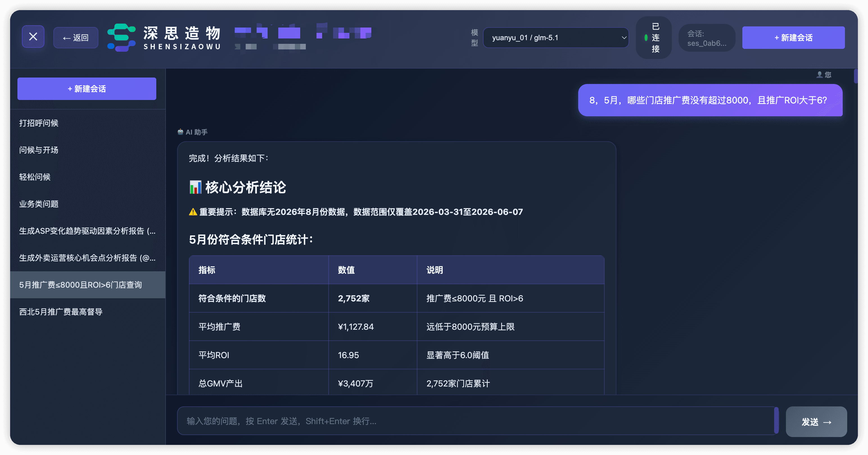Click the green 已连接 status indicator
Viewport: 868px width, 455px height.
click(x=653, y=37)
